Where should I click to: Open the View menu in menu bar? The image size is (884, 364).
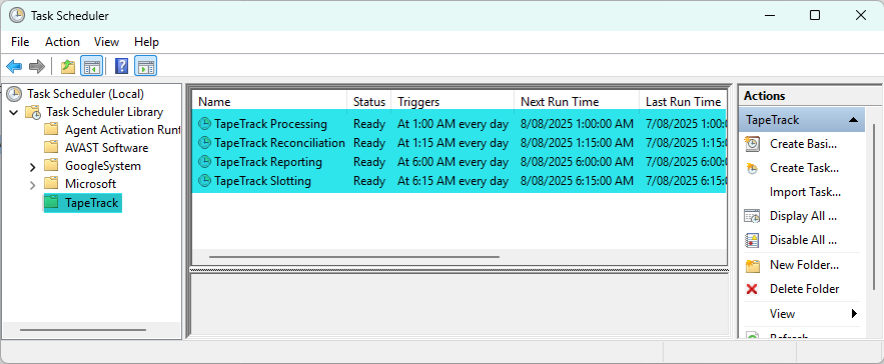tap(106, 42)
